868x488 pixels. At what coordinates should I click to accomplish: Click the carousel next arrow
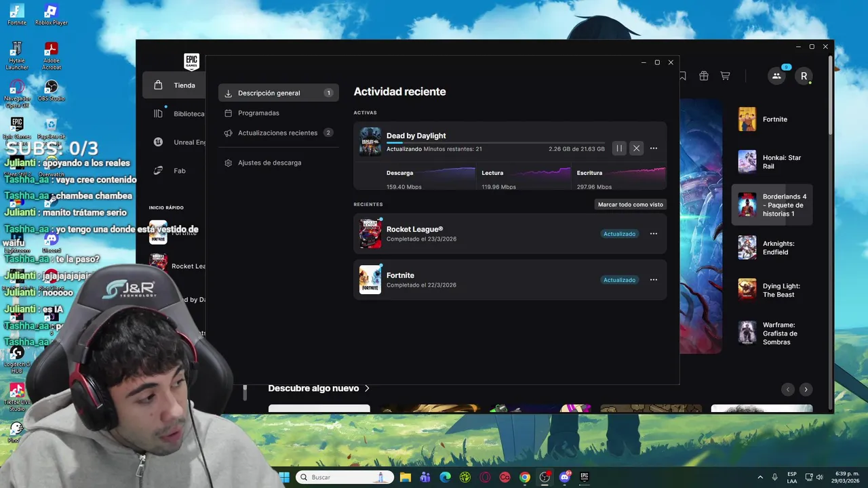(806, 389)
